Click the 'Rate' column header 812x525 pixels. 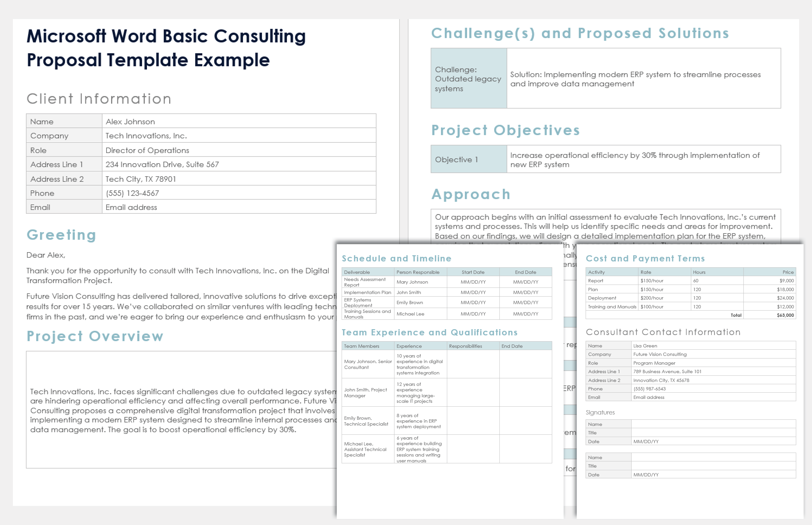click(x=665, y=272)
